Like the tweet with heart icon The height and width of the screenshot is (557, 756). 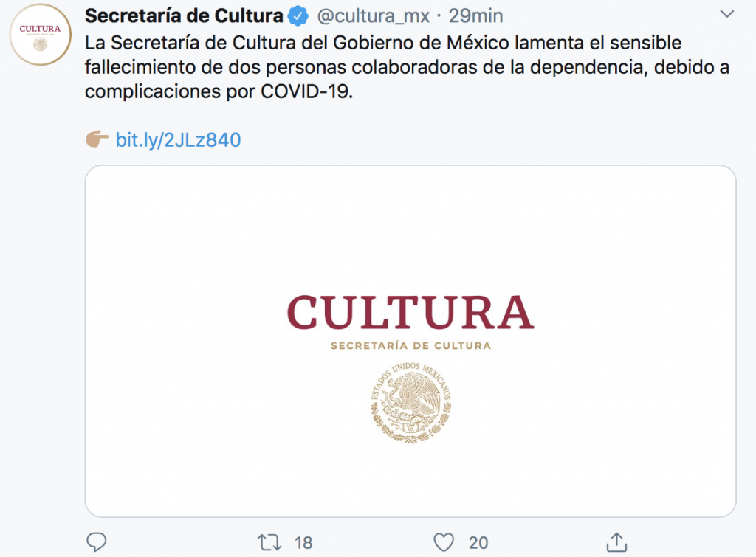[443, 542]
